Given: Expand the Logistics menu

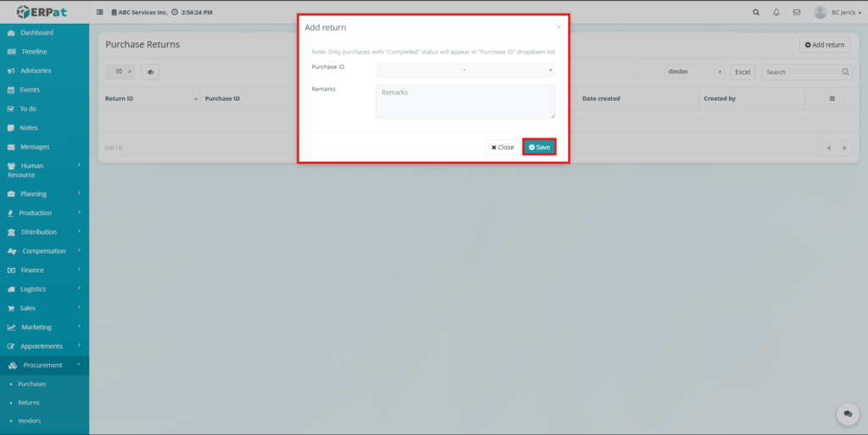Looking at the screenshot, I should tap(44, 289).
